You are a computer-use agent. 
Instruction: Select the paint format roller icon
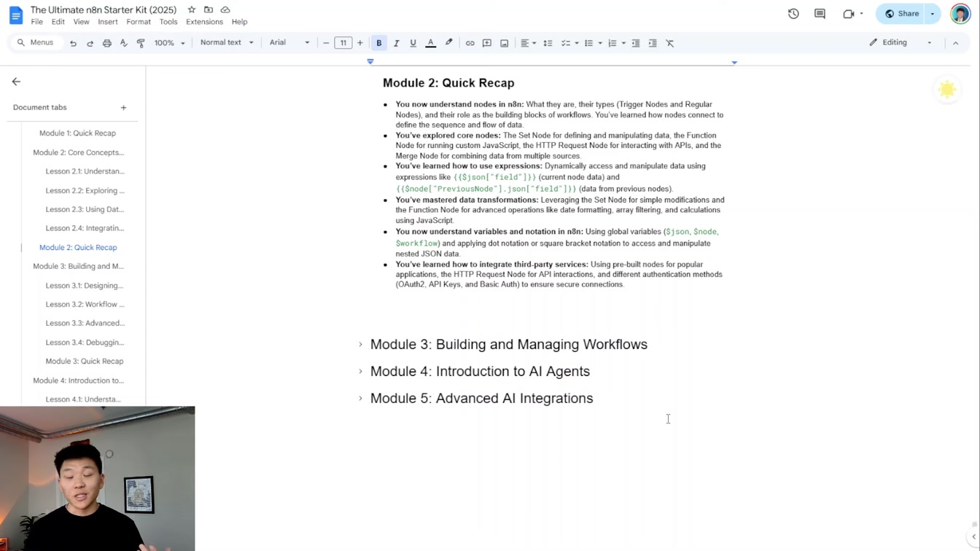(141, 43)
